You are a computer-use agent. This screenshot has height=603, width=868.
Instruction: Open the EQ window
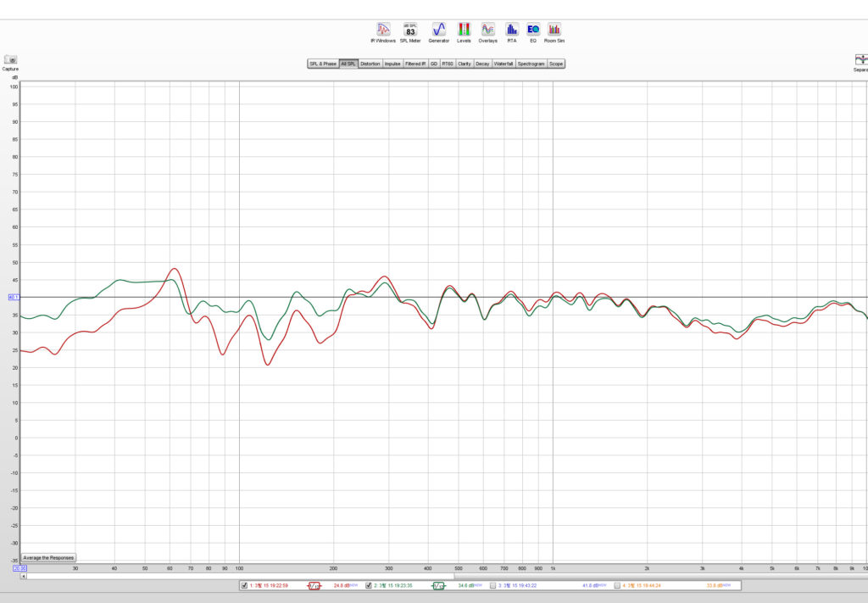click(533, 31)
